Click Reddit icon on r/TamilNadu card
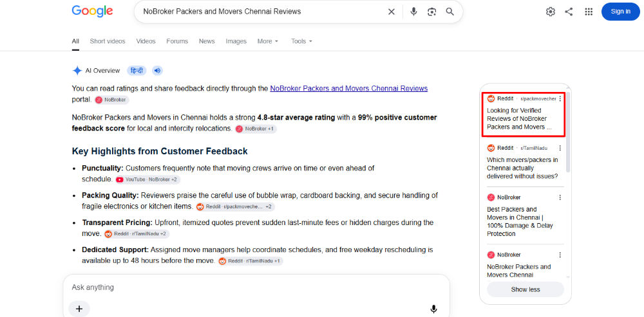This screenshot has width=644, height=317. (491, 148)
